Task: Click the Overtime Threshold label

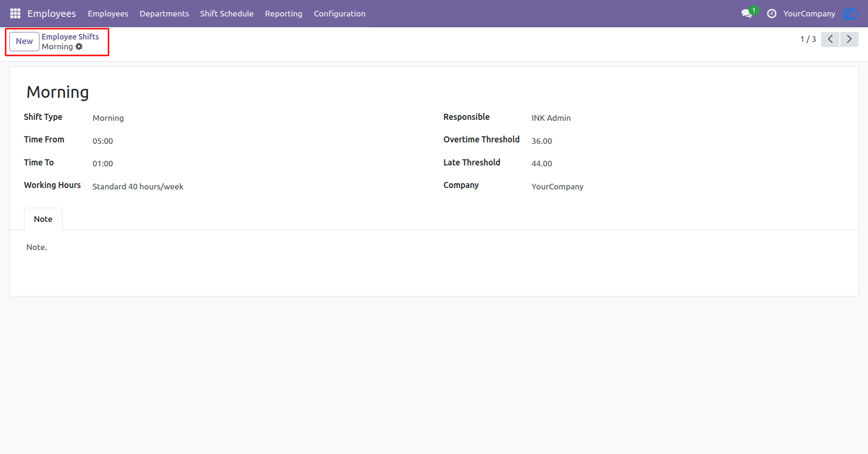Action: click(x=481, y=140)
